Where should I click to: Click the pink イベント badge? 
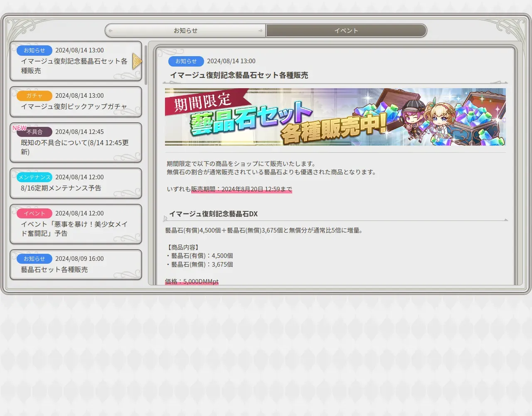(x=34, y=213)
